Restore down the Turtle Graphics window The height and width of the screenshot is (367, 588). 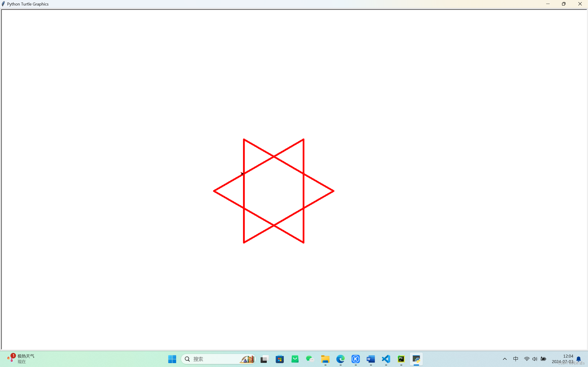(x=564, y=4)
